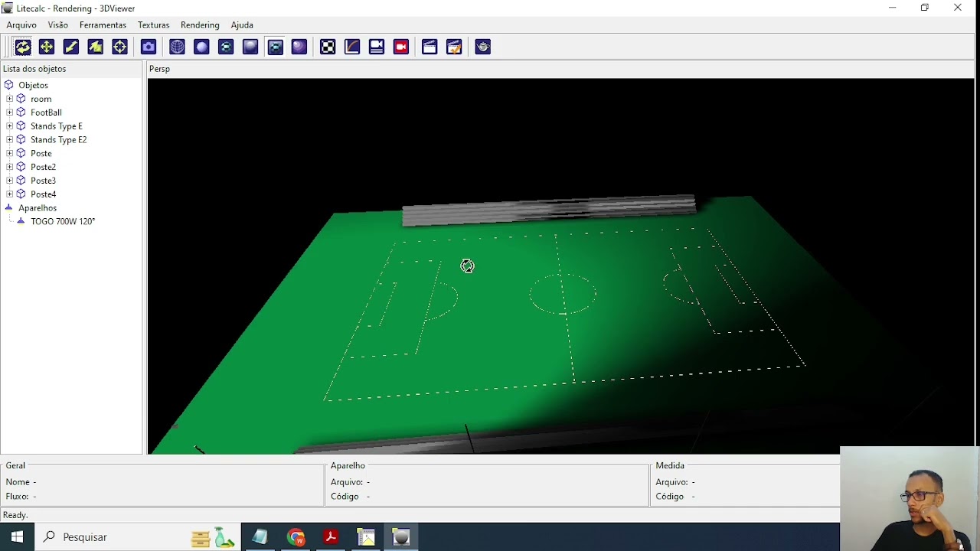Image resolution: width=980 pixels, height=551 pixels.
Task: Click the first dark patterned sphere icon
Action: (x=226, y=47)
